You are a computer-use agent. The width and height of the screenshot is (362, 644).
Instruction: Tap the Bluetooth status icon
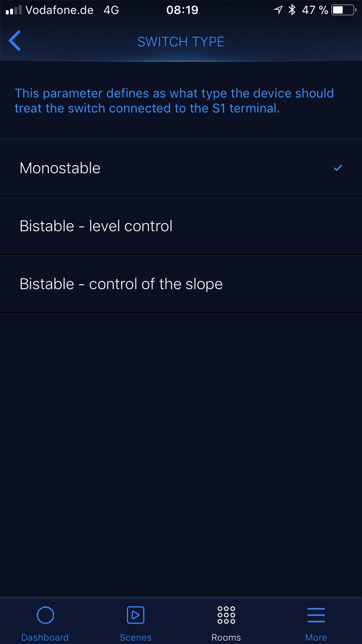(292, 10)
